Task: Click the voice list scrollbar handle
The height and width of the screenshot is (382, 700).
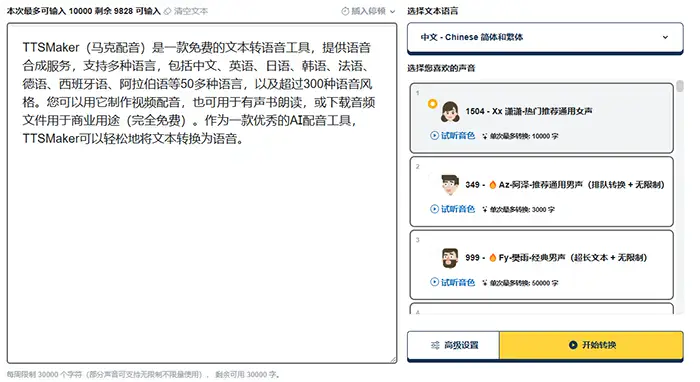Action: (679, 86)
